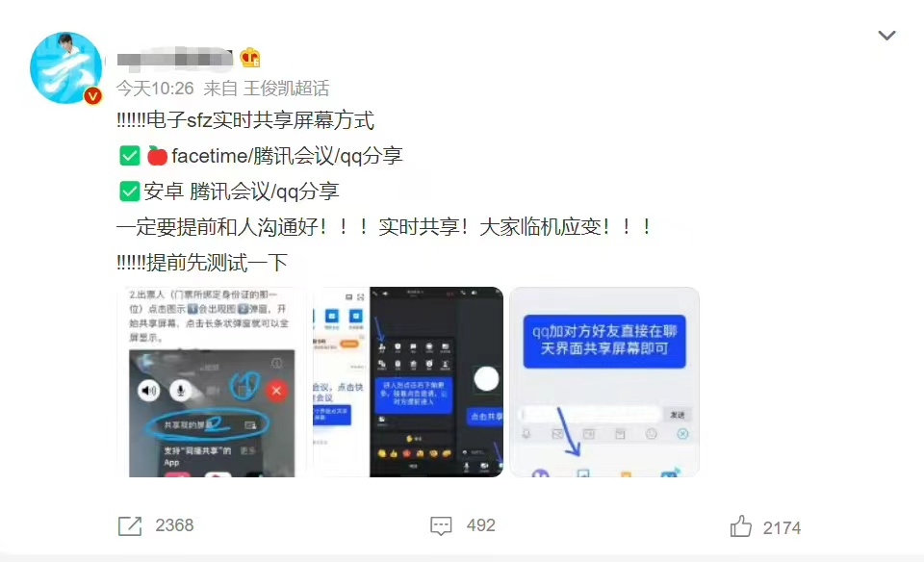Open the blurred username profile link
924x562 pixels.
[x=174, y=59]
